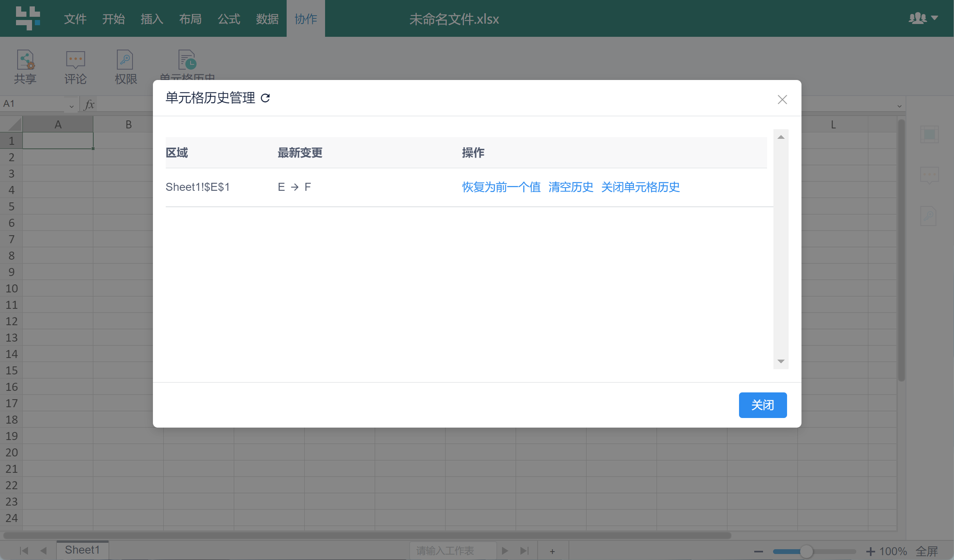Select the 协作 tab

click(306, 19)
